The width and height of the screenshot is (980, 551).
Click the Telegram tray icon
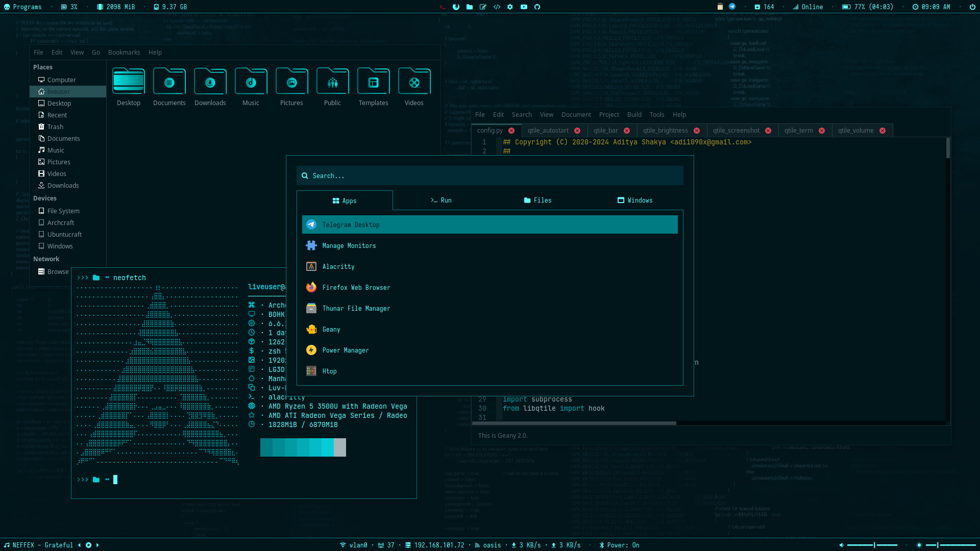[732, 7]
